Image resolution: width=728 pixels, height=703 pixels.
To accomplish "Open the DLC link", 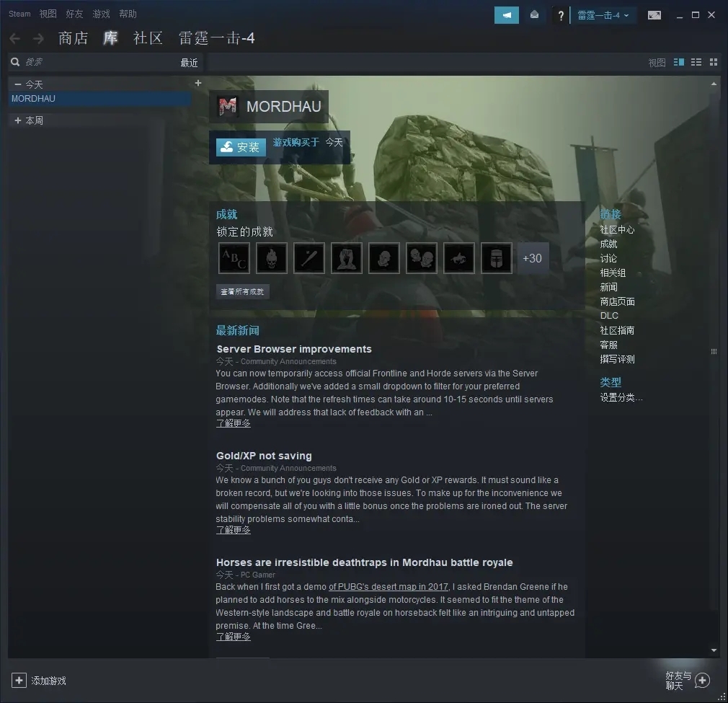I will coord(609,316).
